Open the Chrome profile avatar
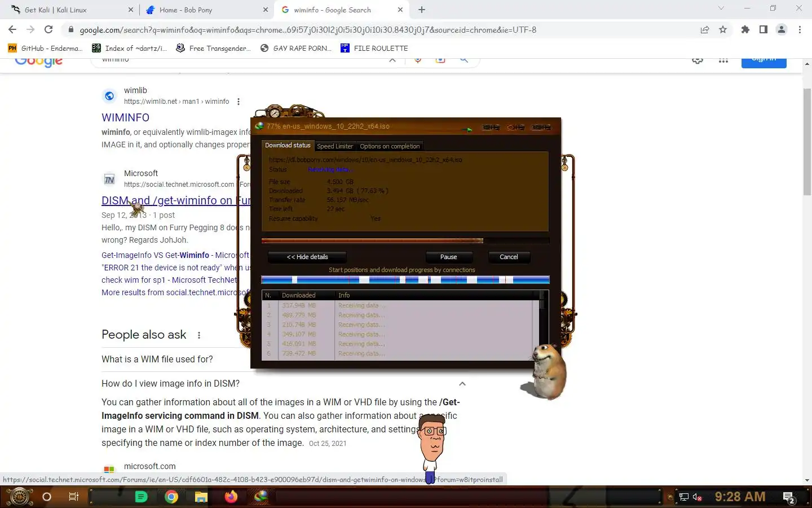 click(x=782, y=29)
